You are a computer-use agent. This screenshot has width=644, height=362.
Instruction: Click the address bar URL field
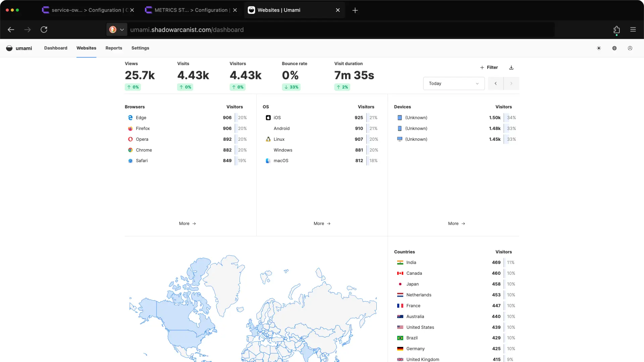click(x=235, y=29)
